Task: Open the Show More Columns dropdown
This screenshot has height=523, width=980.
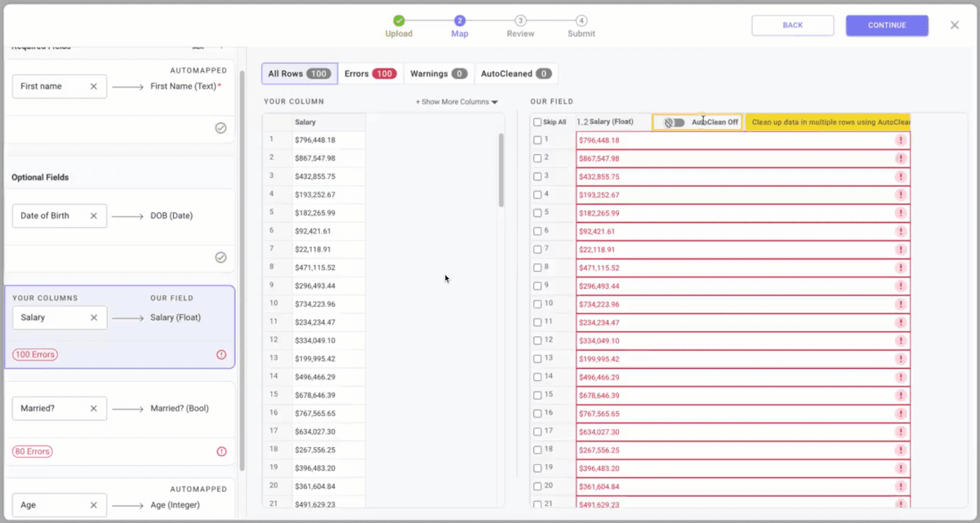Action: (x=455, y=101)
